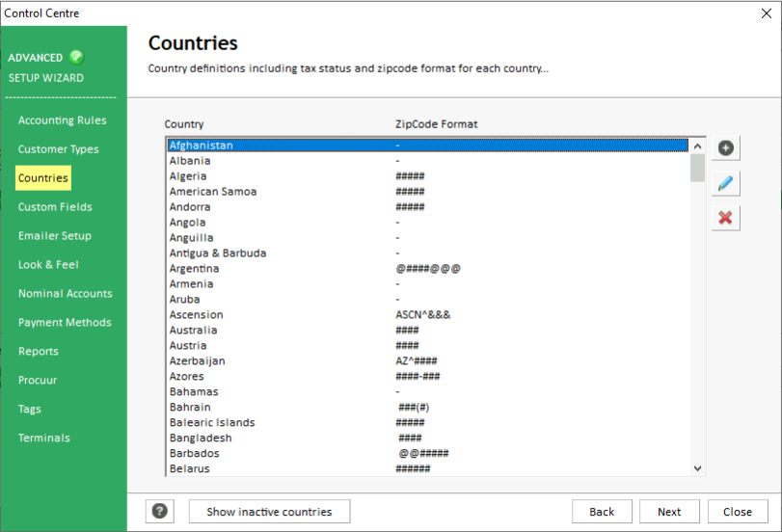The width and height of the screenshot is (782, 532).
Task: Select Armenia in the country list
Action: point(428,284)
